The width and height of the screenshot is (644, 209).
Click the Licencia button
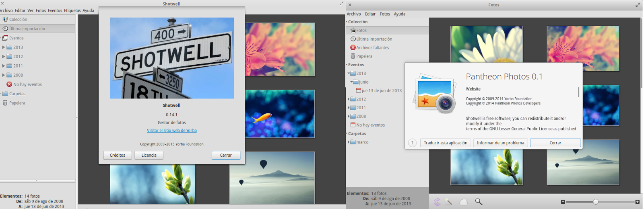point(149,155)
